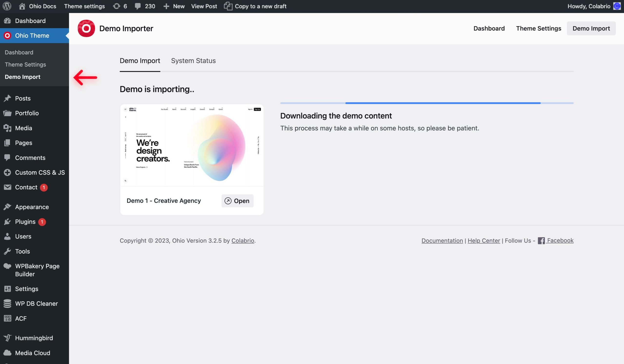
Task: Open the Help Center link
Action: click(484, 241)
